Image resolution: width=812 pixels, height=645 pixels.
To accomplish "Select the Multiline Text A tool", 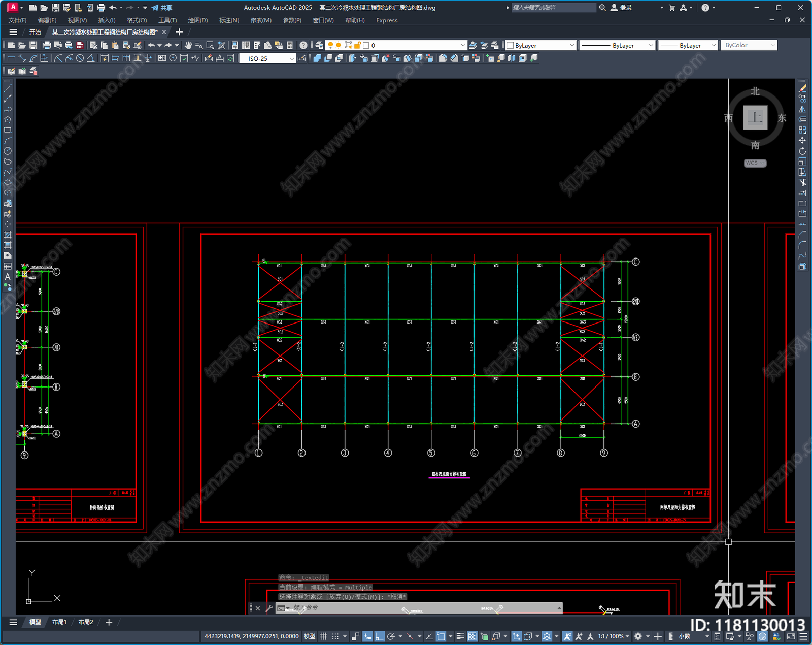I will tap(8, 277).
